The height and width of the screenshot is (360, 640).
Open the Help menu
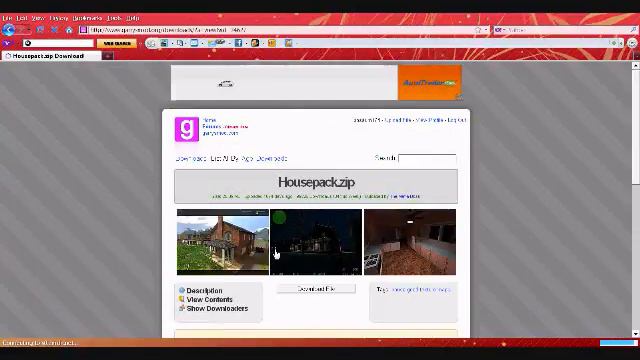pos(133,18)
